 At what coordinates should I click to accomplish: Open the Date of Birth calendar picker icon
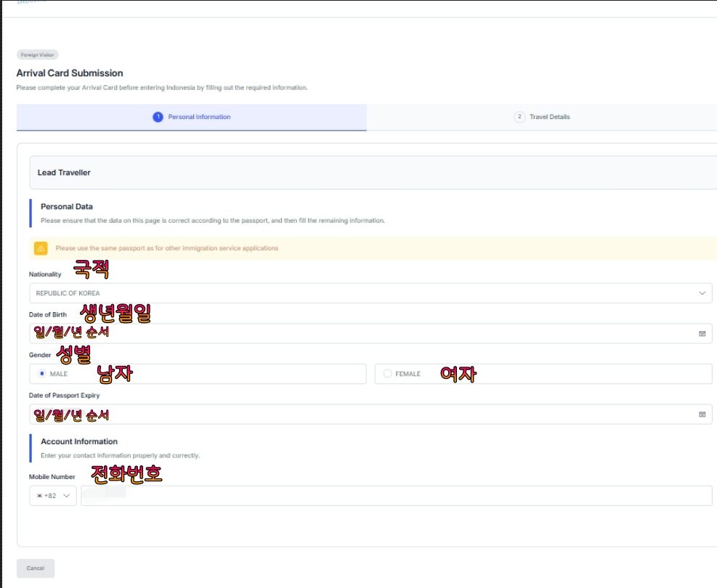coord(702,333)
